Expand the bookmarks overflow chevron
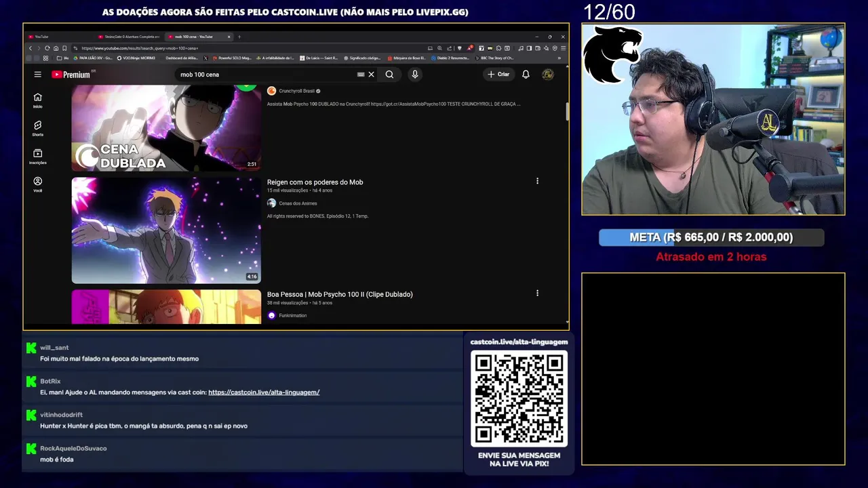Viewport: 868px width, 488px height. (559, 58)
